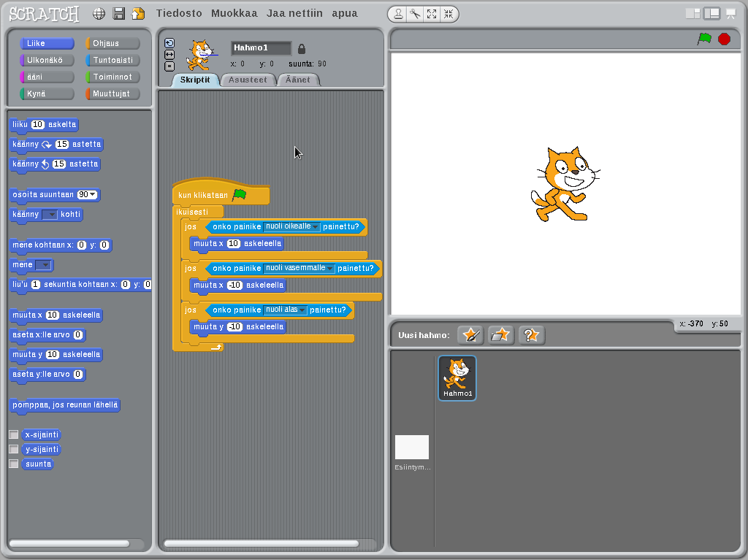The width and height of the screenshot is (748, 560).
Task: Click the blocks palette horizontal scrollbar
Action: point(69,543)
